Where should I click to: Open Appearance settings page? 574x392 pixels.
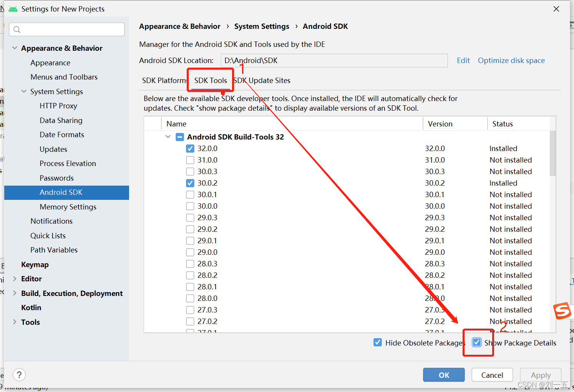pos(50,63)
